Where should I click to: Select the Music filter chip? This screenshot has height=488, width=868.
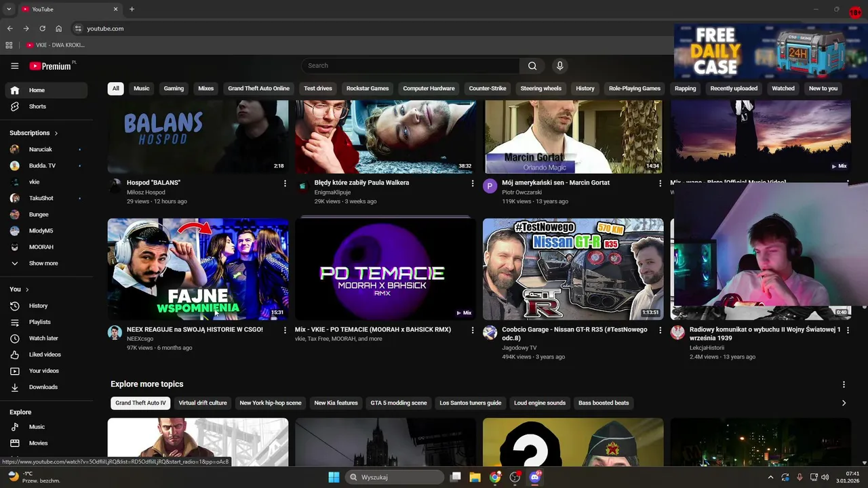(x=141, y=89)
